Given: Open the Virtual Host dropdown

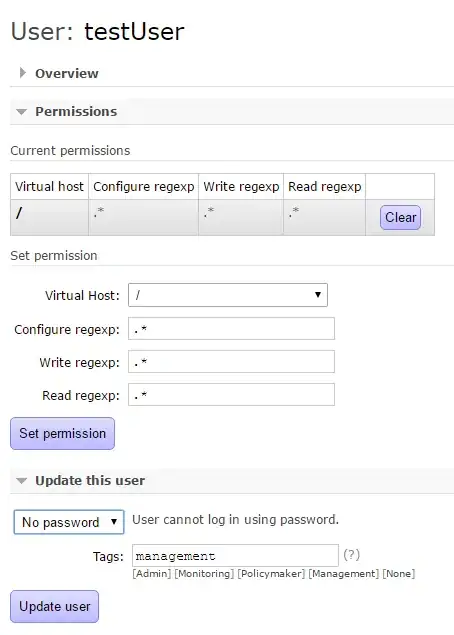Looking at the screenshot, I should tap(228, 295).
